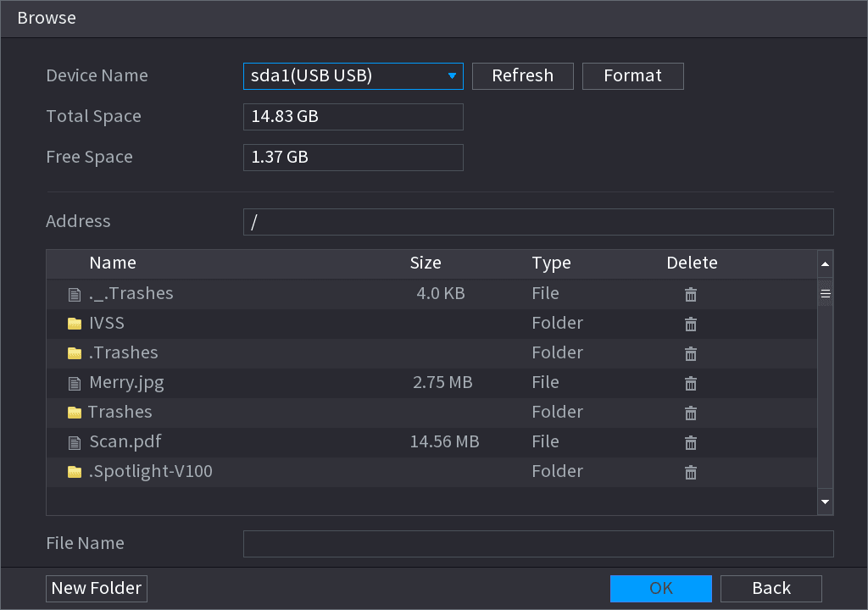Open the Device Name dropdown sda1(USB USB)
Viewport: 868px width, 610px height.
click(353, 76)
